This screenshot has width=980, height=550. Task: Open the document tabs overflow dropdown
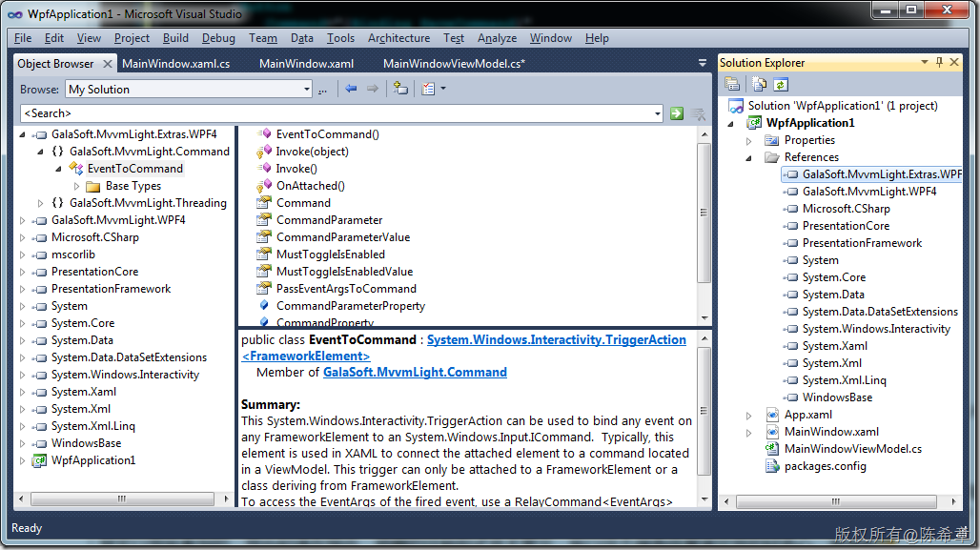click(702, 63)
